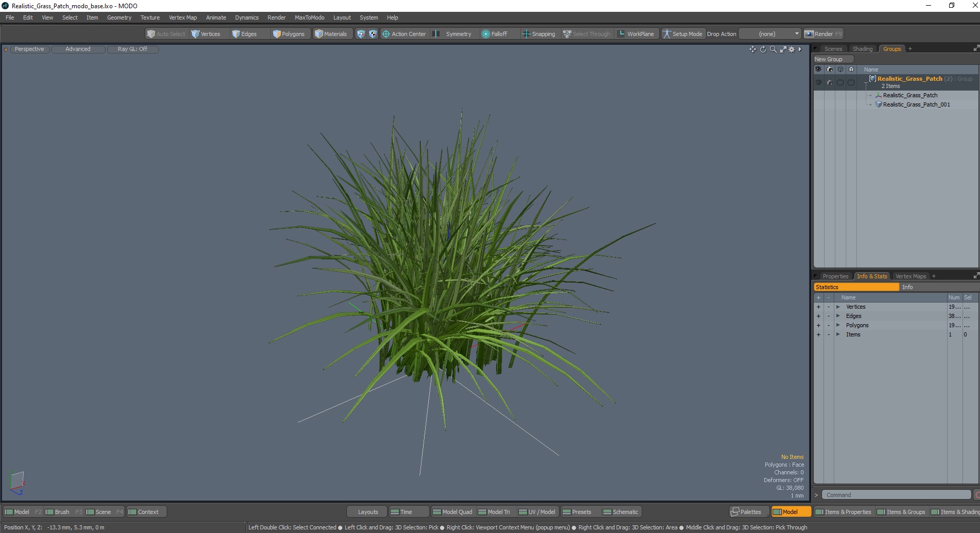The height and width of the screenshot is (533, 980).
Task: Click the Render button
Action: 824,34
